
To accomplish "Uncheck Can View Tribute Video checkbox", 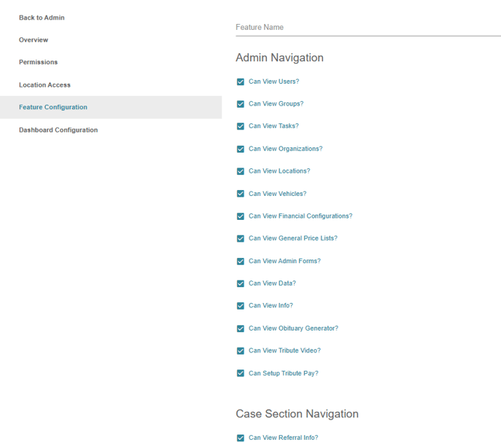I will coord(241,351).
